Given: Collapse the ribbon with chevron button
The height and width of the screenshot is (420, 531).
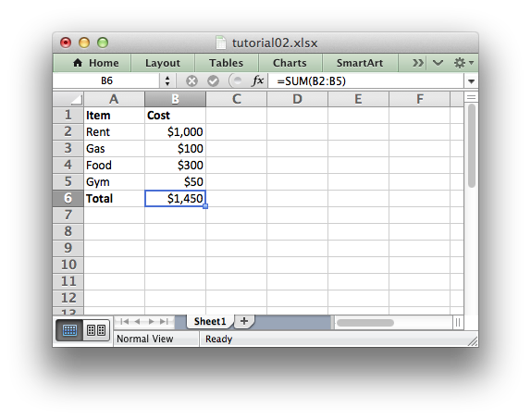Looking at the screenshot, I should 438,63.
